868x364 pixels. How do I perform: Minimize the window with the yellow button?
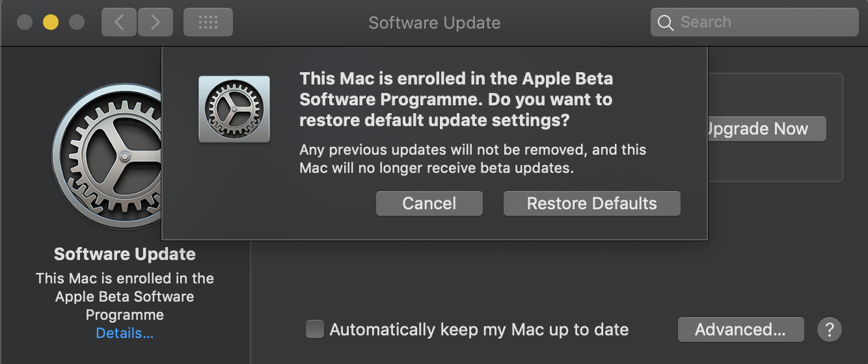pos(51,23)
